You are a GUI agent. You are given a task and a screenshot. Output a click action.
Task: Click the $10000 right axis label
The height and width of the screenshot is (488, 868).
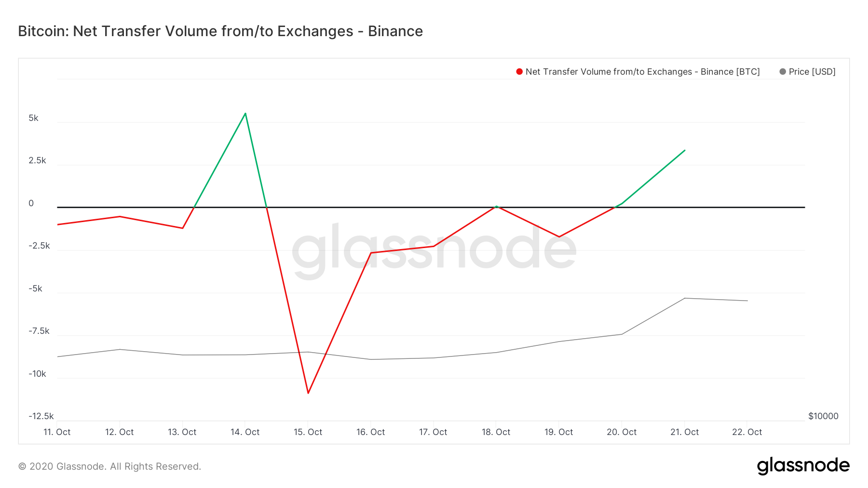[823, 416]
